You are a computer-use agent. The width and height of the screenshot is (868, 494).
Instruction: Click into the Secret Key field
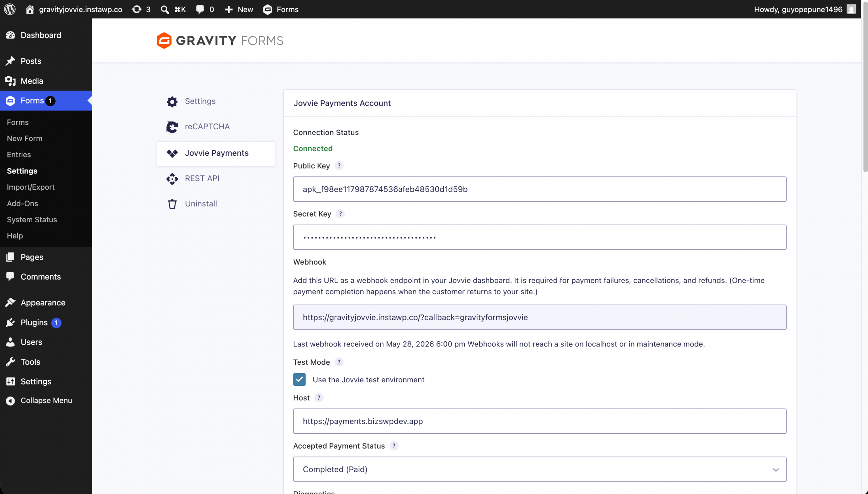(539, 237)
